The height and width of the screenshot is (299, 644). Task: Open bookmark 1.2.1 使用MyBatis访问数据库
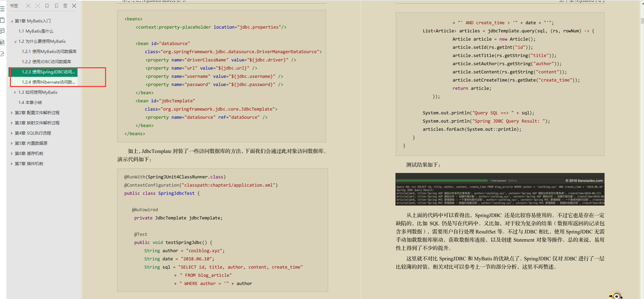[x=49, y=52]
